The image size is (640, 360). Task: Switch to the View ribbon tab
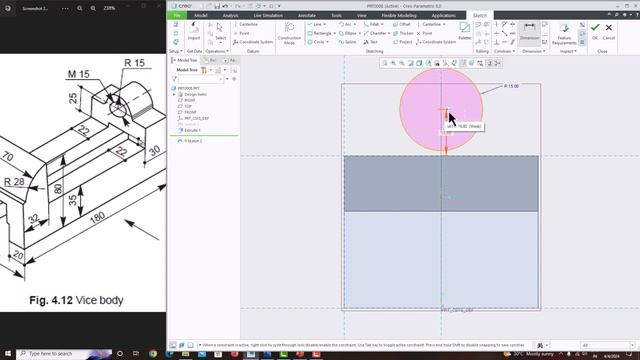pos(362,16)
